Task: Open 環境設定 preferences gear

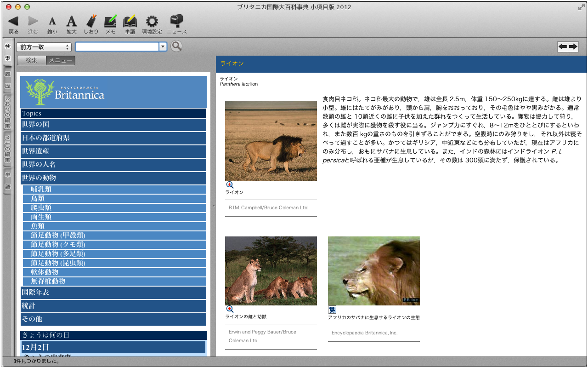Action: tap(152, 21)
